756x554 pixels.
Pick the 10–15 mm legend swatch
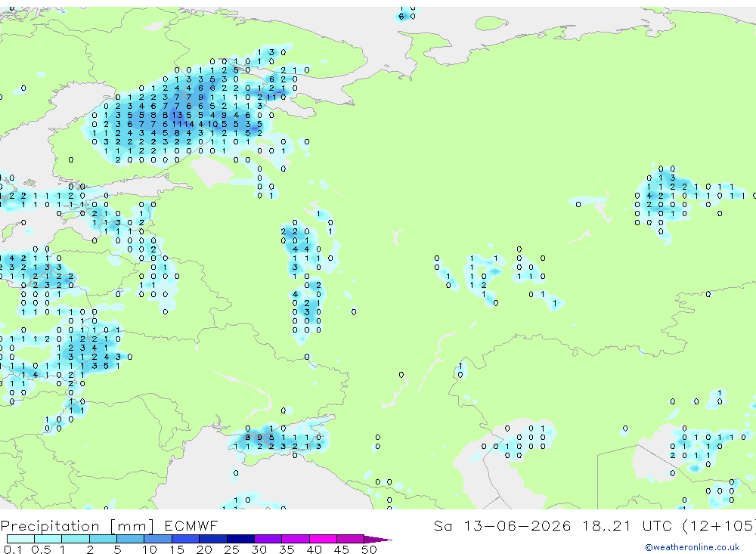click(158, 539)
